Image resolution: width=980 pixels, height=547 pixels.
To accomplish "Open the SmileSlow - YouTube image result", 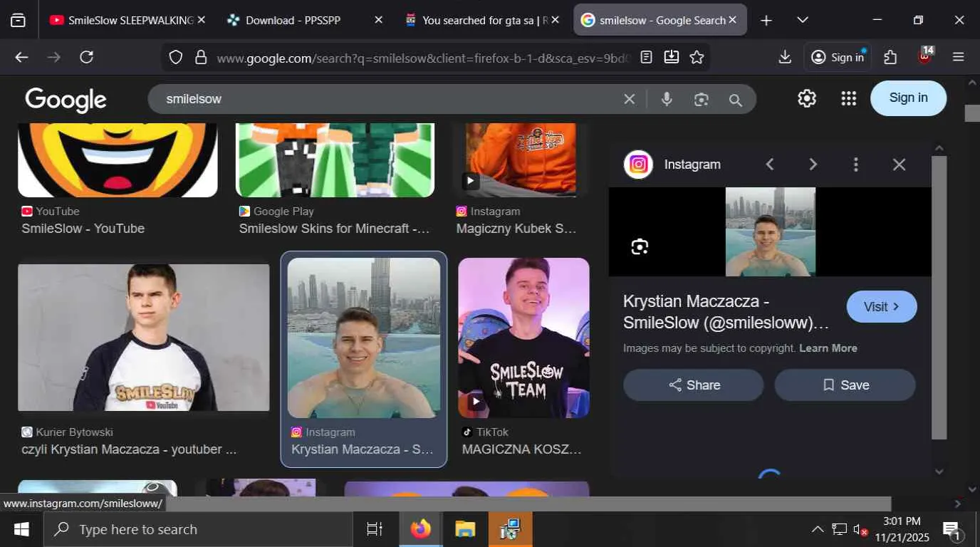I will pos(118,160).
